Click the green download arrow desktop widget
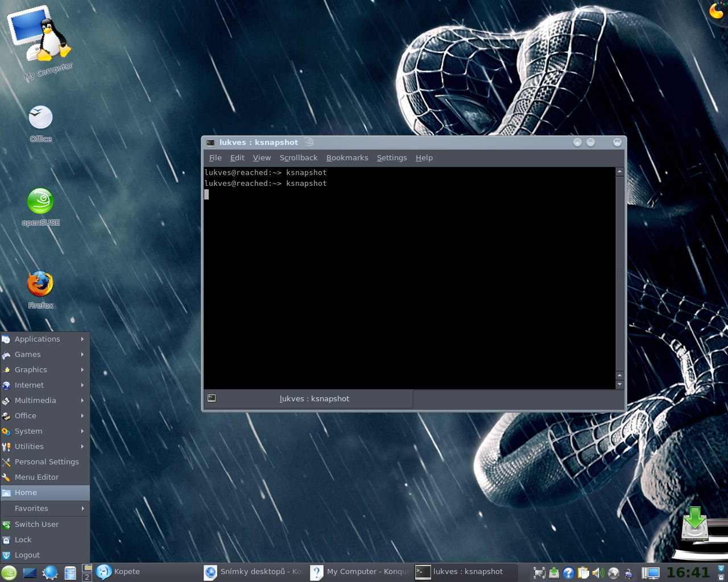728x582 pixels. [695, 523]
